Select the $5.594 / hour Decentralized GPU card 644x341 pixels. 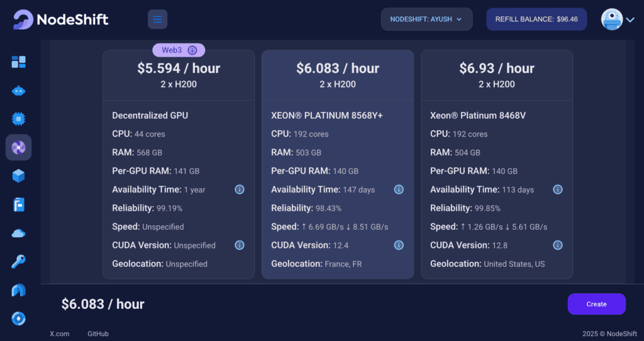[179, 164]
